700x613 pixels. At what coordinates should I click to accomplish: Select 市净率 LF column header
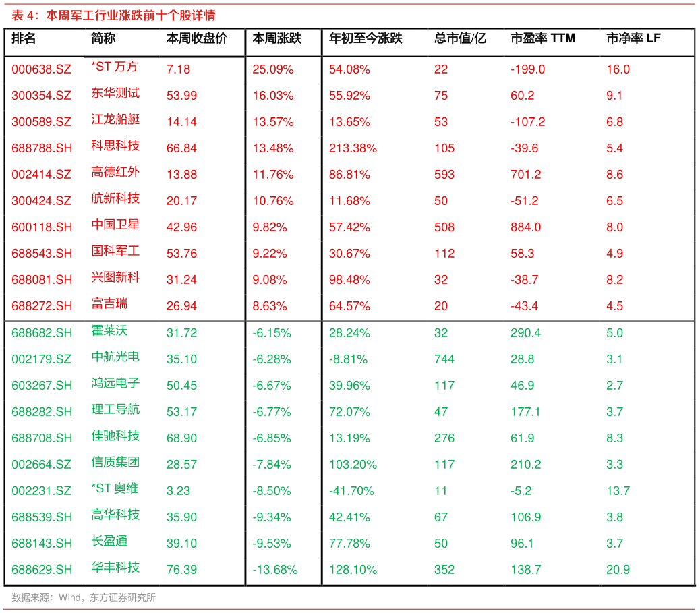point(633,38)
